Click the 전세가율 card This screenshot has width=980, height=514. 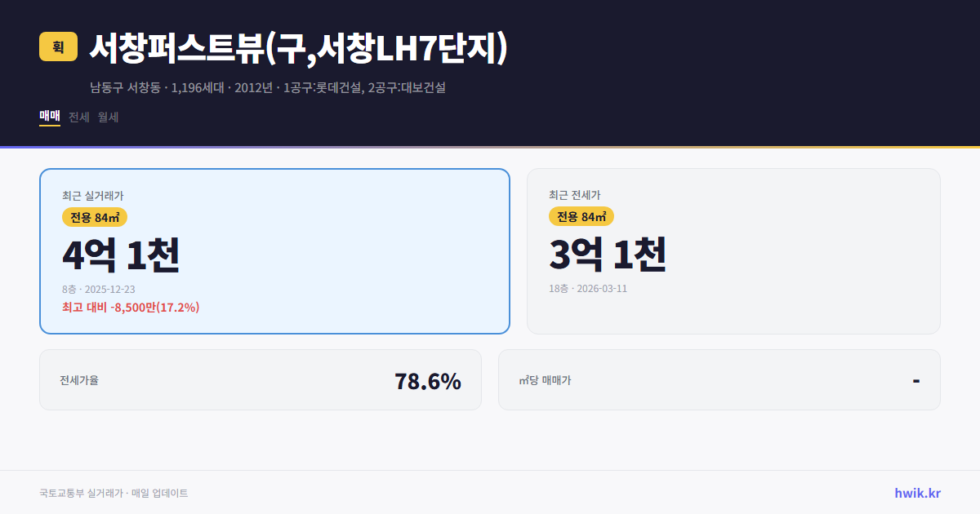261,379
